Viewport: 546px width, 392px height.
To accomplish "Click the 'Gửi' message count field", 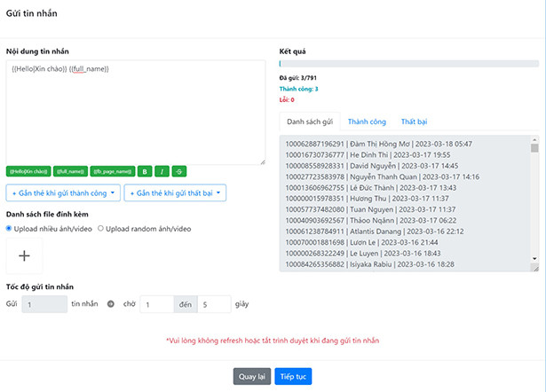I will [x=44, y=304].
